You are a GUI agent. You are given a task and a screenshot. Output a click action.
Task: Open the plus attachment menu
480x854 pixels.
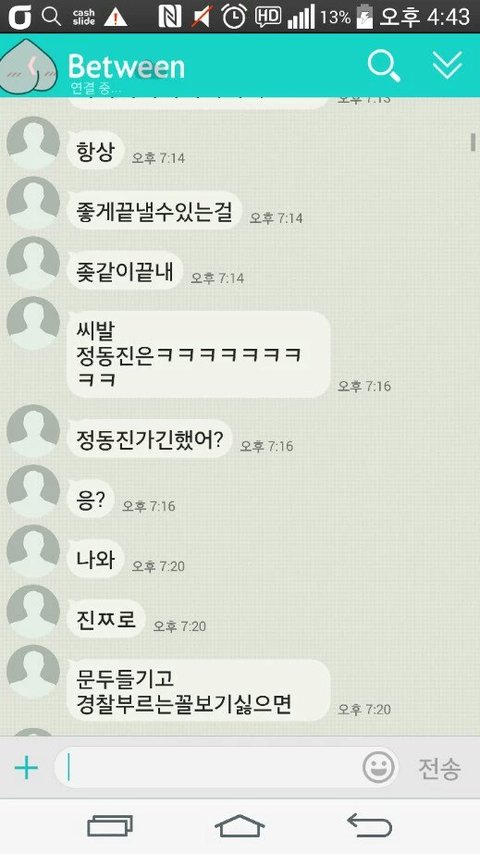[x=26, y=768]
